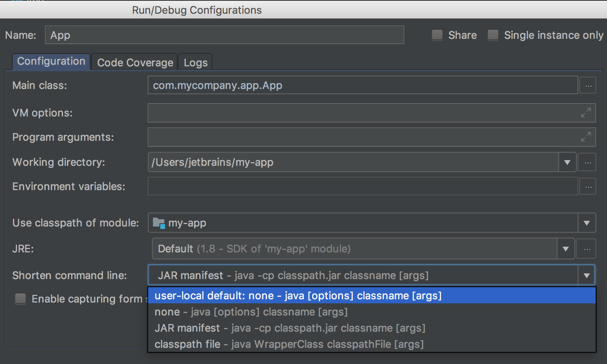Browse for a different Main class
Screen dimensions: 607x364
point(588,85)
